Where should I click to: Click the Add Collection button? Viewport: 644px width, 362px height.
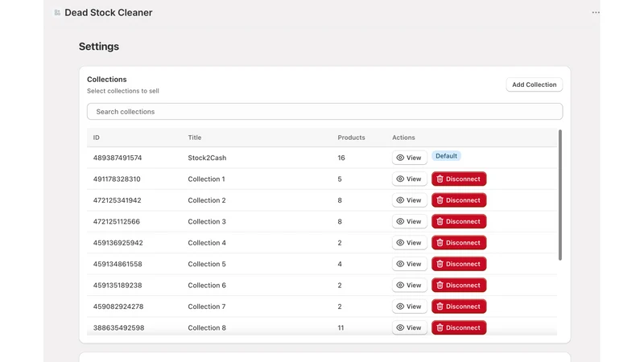pos(534,84)
